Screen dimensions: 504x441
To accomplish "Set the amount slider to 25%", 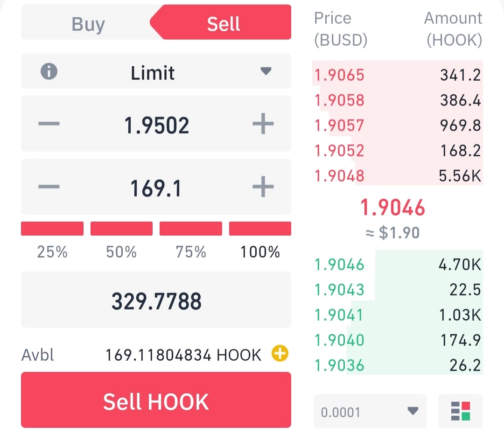I will (x=52, y=229).
